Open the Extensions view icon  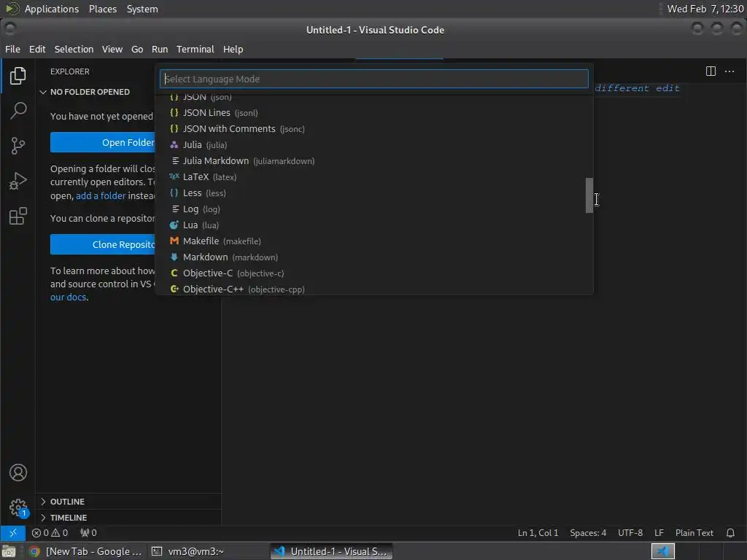click(18, 216)
